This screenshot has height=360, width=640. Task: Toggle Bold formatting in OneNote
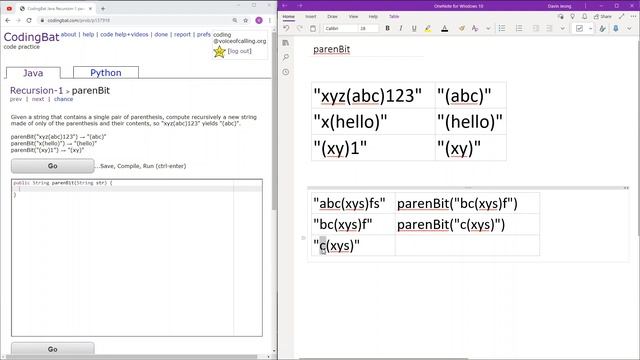[x=387, y=29]
